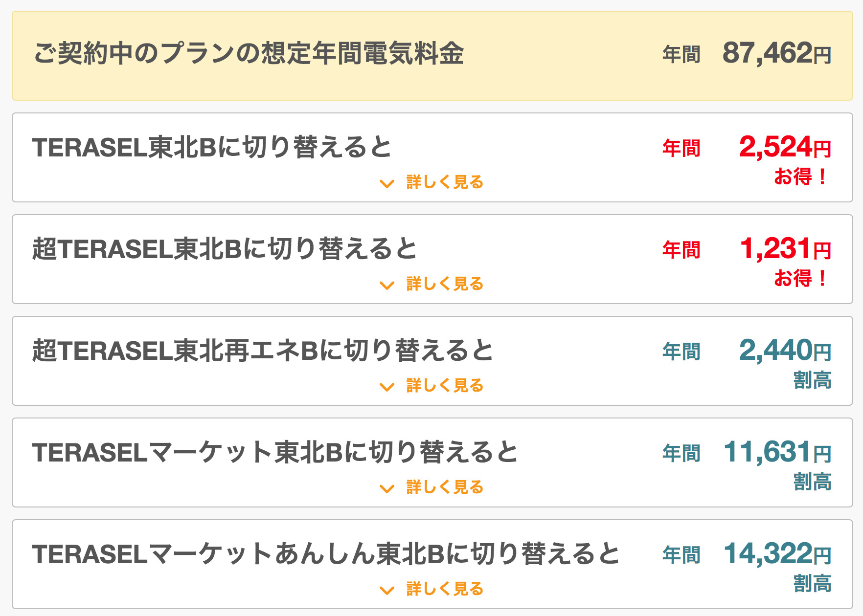The image size is (863, 616).
Task: Expand 詳しく見る for the 超TERASEL東北B plan
Action: [444, 284]
